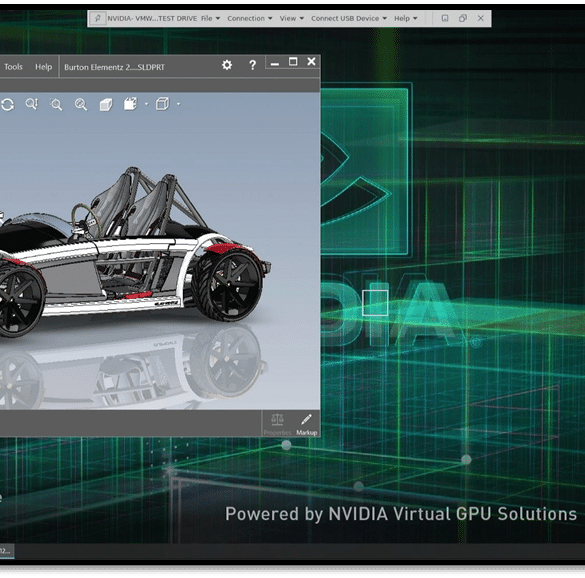Select the Burton Elementz SLDPRT document tab
Image resolution: width=585 pixels, height=578 pixels.
pyautogui.click(x=114, y=67)
